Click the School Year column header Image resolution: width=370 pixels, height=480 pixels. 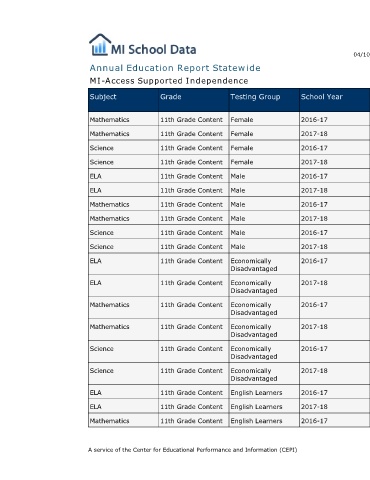click(x=322, y=97)
